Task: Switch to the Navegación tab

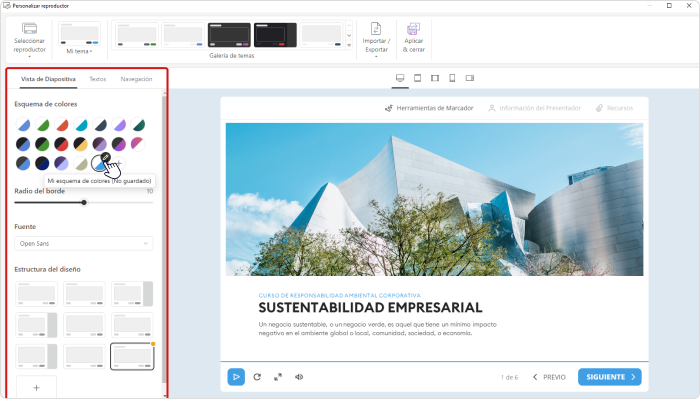Action: 136,79
